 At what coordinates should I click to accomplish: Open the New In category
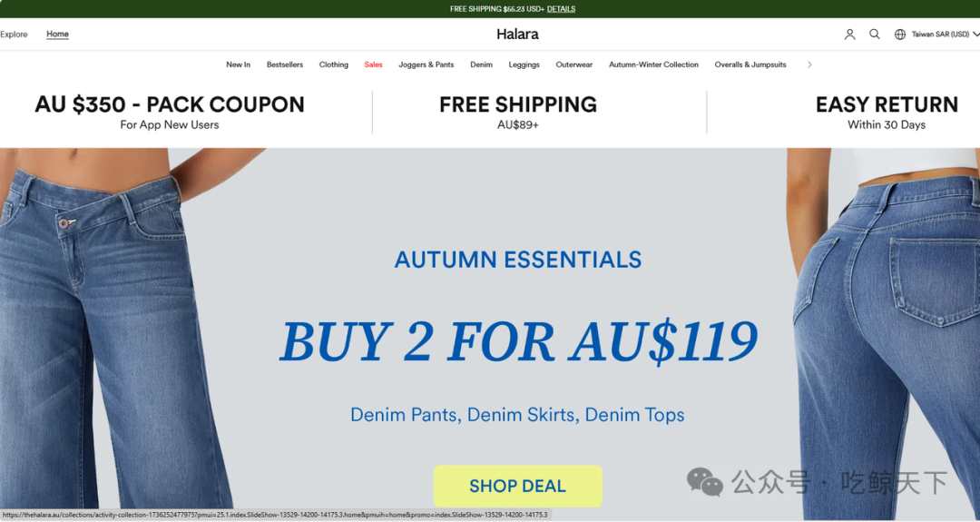238,64
